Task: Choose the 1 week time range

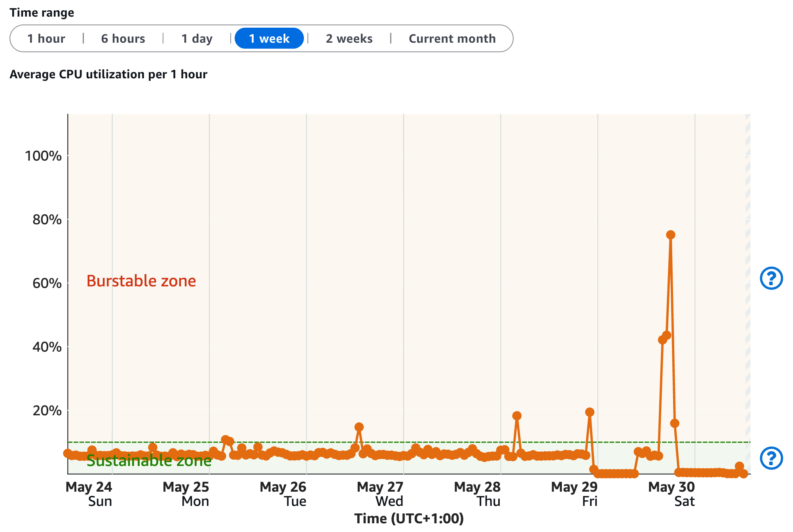Action: tap(269, 38)
